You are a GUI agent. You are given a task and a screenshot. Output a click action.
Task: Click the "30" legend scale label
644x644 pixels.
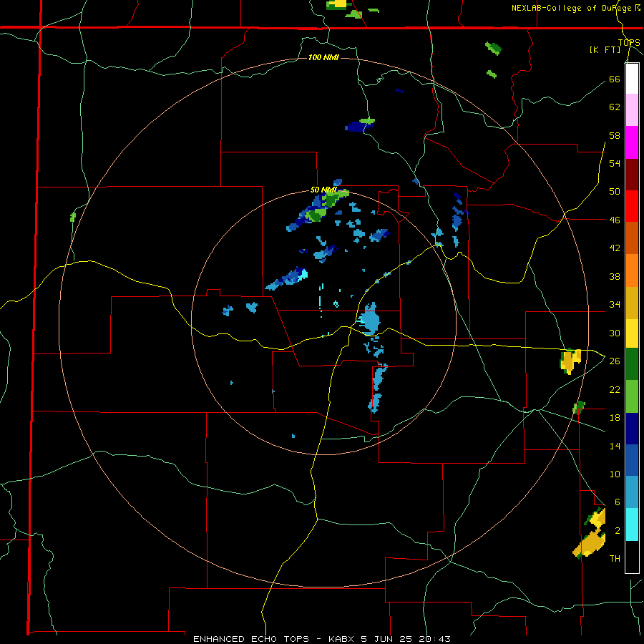pyautogui.click(x=615, y=333)
